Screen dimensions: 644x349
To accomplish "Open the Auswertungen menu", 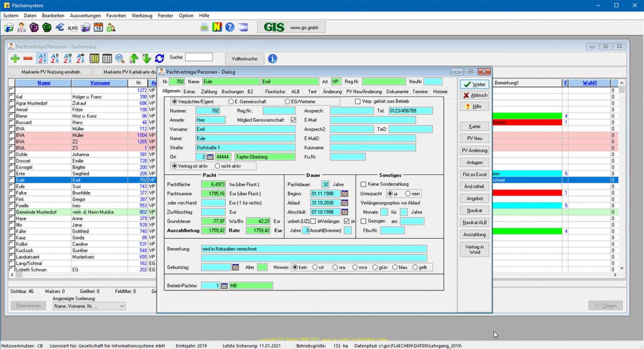I will click(x=85, y=16).
